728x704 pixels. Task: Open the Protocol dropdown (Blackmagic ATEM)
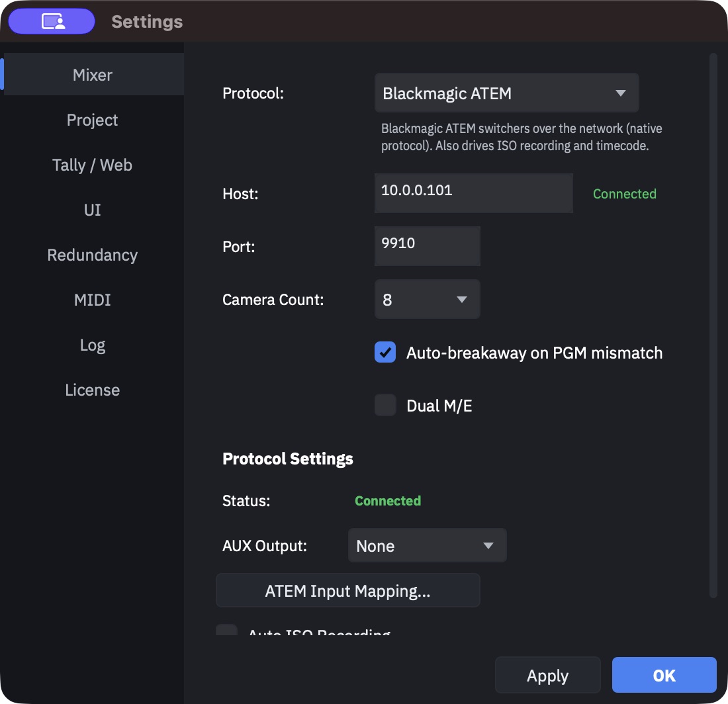pyautogui.click(x=506, y=93)
